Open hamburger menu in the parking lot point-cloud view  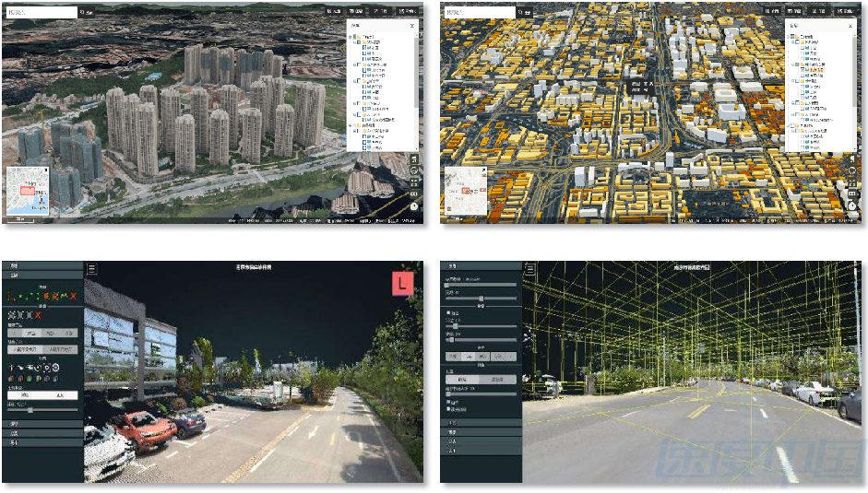91,268
